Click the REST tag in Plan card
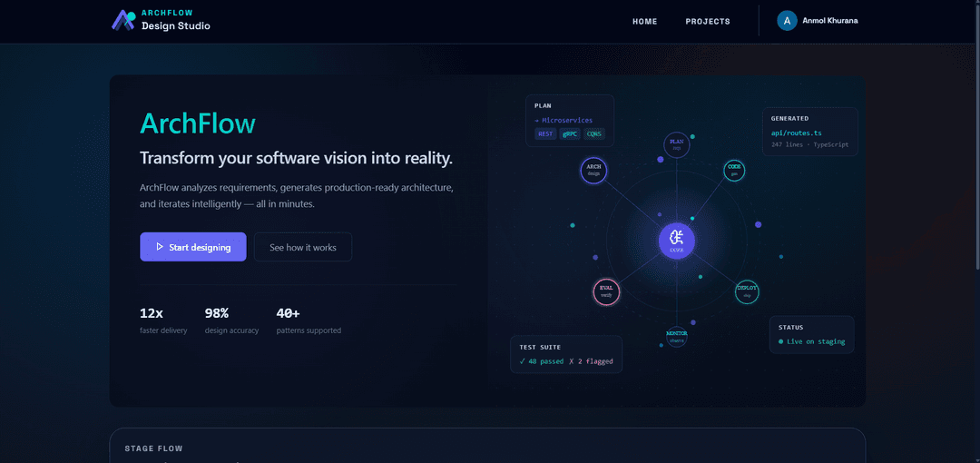The width and height of the screenshot is (980, 463). 545,133
